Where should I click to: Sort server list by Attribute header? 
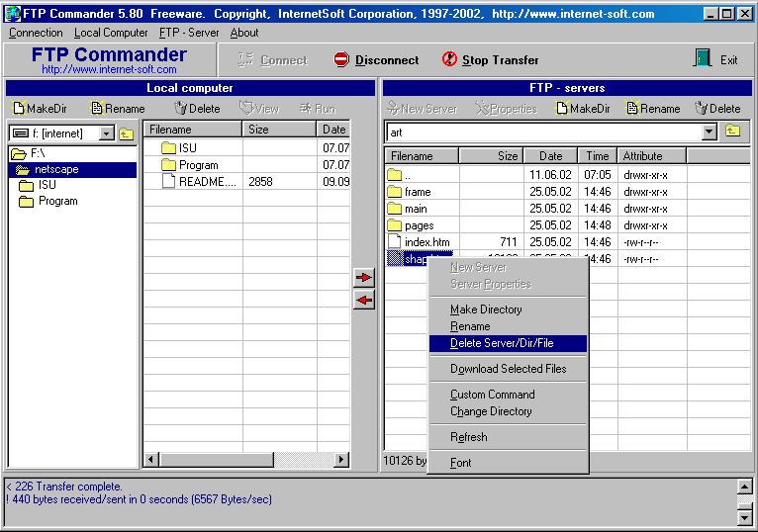click(x=652, y=156)
